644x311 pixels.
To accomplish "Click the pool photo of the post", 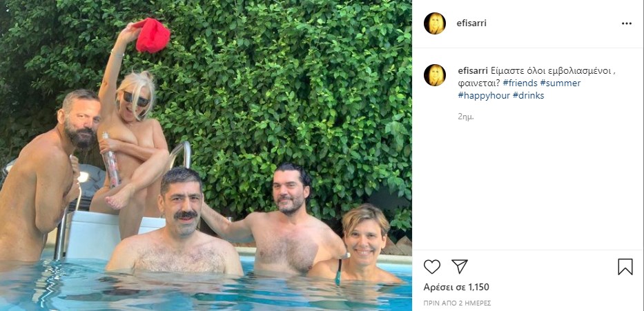I will click(x=206, y=156).
